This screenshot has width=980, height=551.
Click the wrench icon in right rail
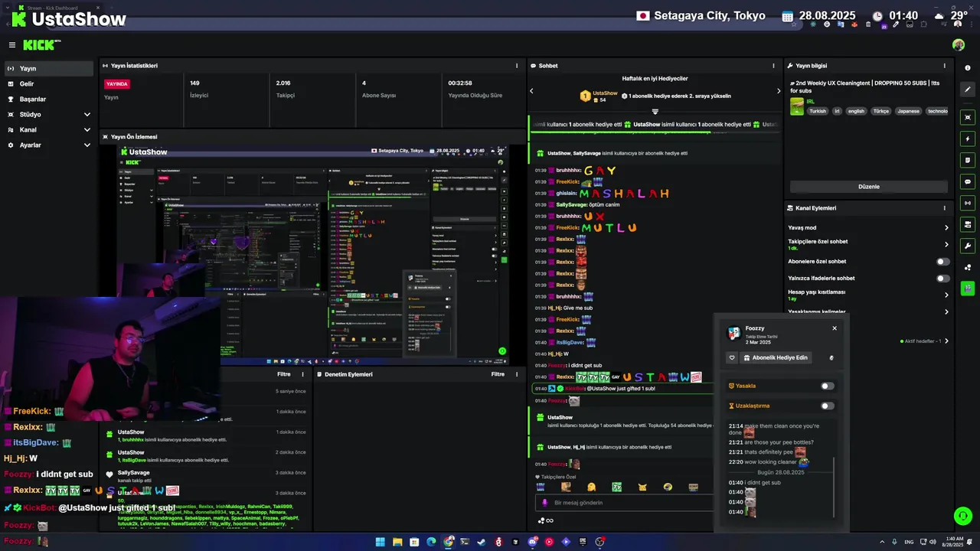[968, 246]
